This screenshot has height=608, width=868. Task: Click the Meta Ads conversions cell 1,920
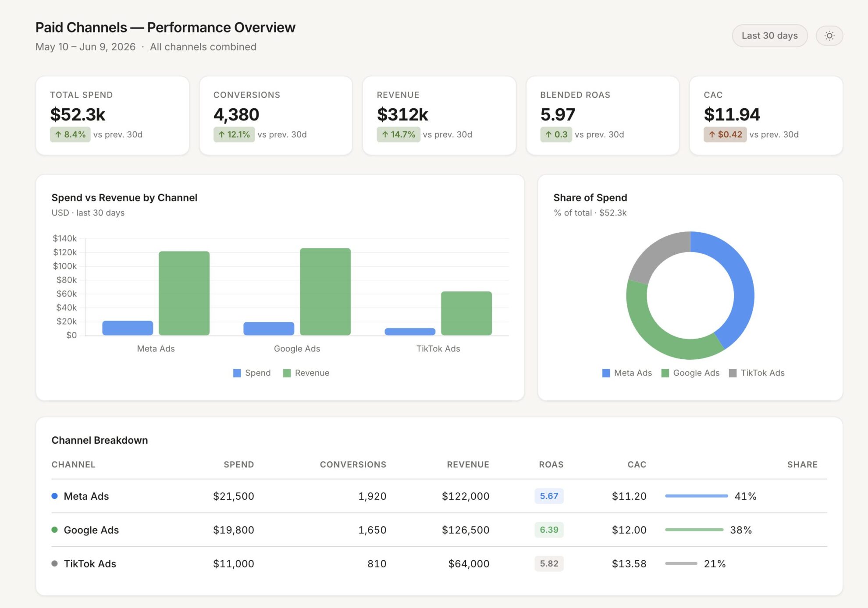point(372,496)
